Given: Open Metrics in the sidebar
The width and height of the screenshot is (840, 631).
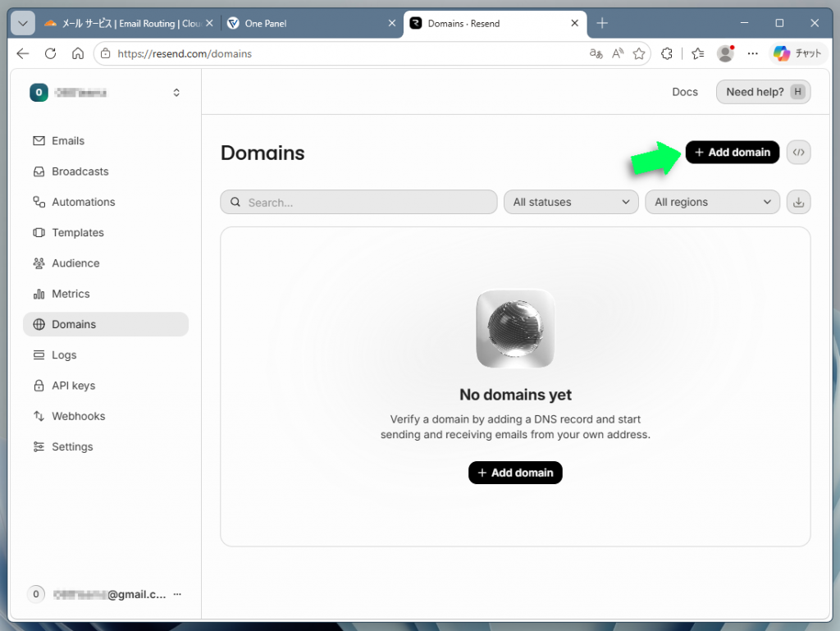Looking at the screenshot, I should point(106,294).
